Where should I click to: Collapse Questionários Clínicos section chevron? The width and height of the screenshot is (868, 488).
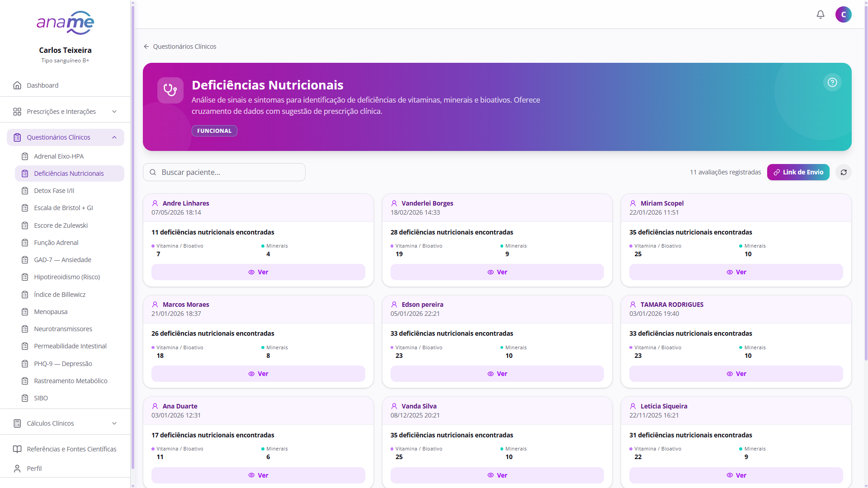pyautogui.click(x=114, y=137)
